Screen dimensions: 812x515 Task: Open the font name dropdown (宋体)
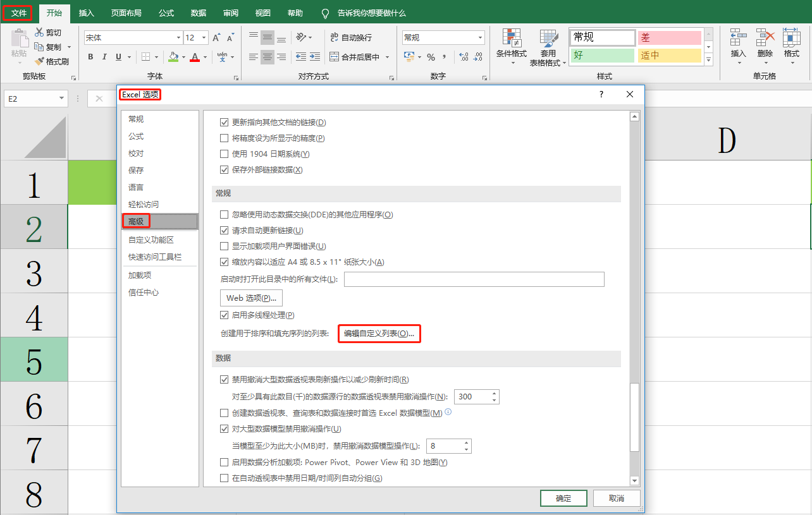(x=178, y=38)
